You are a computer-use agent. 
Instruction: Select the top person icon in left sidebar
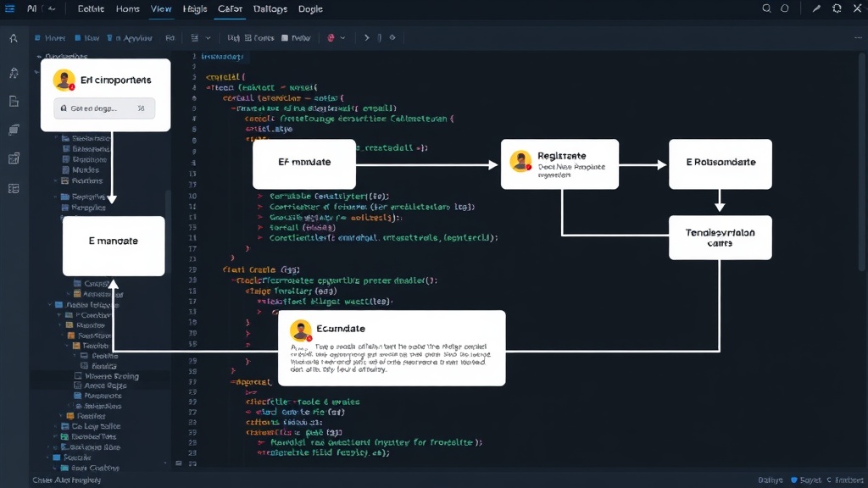(14, 38)
